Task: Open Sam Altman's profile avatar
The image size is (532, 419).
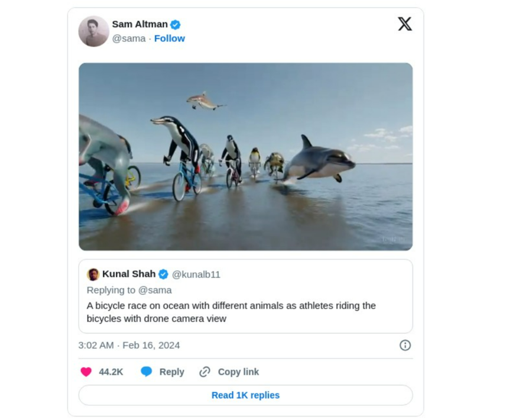Action: coord(93,31)
